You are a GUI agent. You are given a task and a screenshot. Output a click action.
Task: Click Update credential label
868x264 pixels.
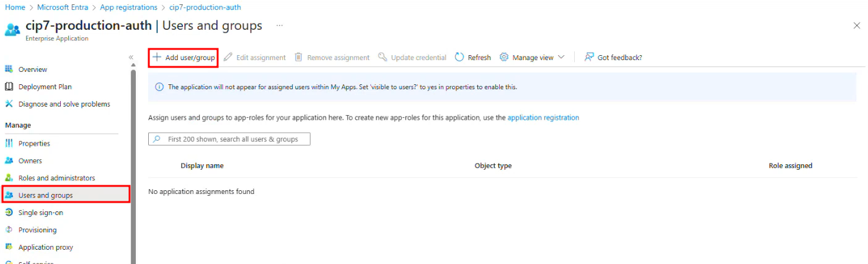(x=418, y=57)
